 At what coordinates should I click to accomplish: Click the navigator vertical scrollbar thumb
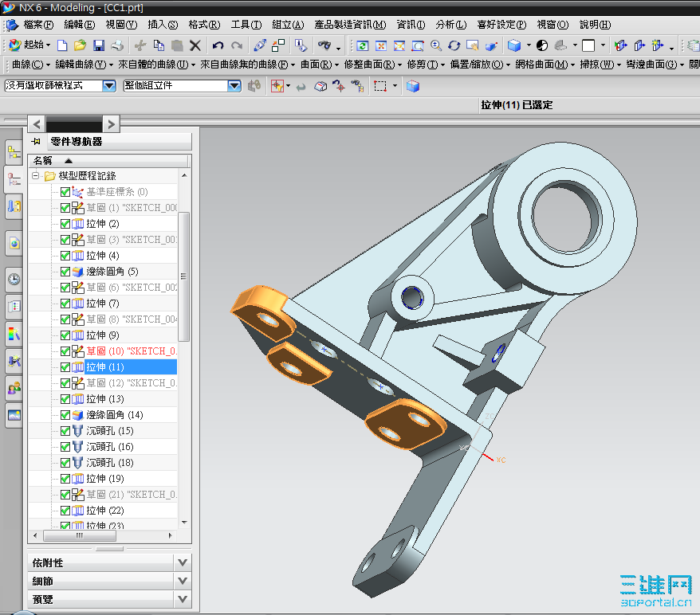(x=183, y=276)
